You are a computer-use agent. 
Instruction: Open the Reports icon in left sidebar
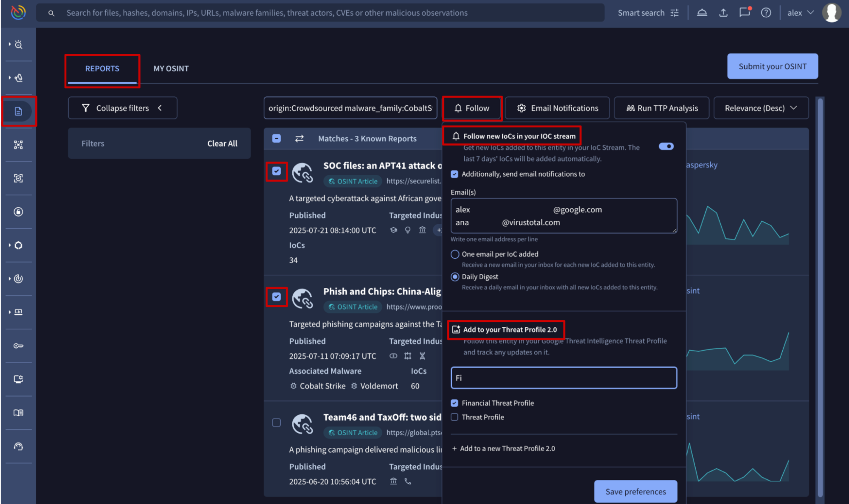[18, 111]
